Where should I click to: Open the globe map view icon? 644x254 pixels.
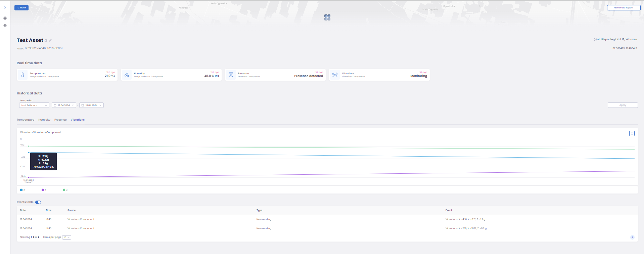point(5,18)
